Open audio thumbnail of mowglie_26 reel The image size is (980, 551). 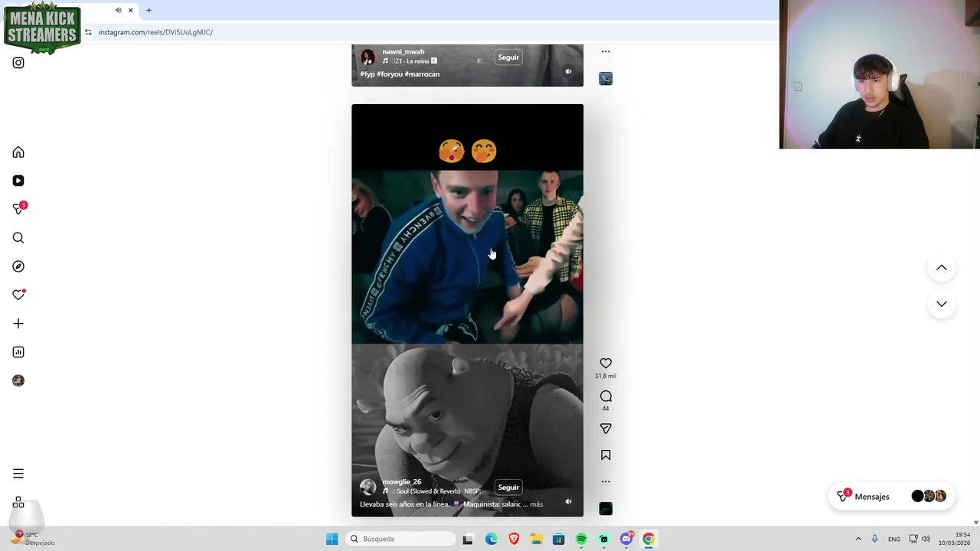click(606, 509)
